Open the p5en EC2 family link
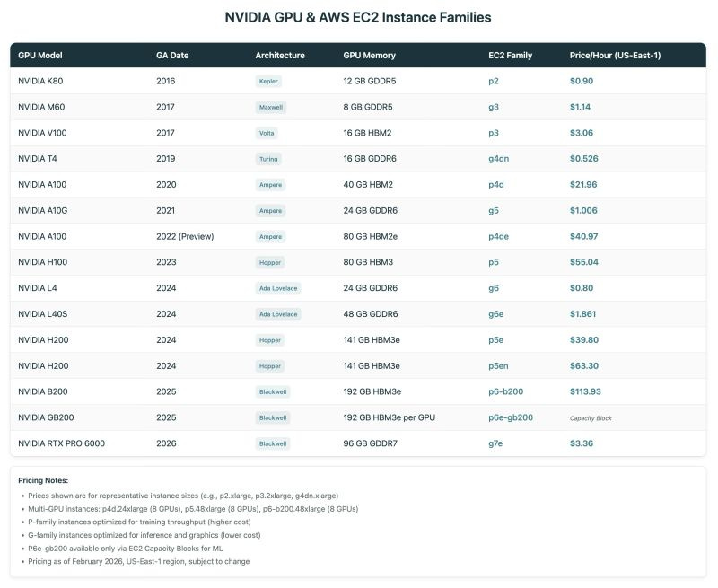The height and width of the screenshot is (588, 718). point(498,366)
